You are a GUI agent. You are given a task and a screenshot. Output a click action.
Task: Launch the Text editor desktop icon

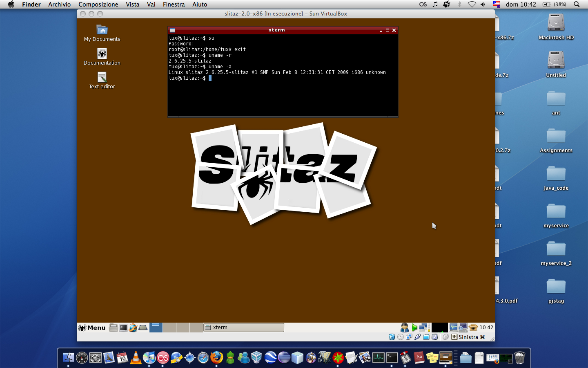pos(102,78)
